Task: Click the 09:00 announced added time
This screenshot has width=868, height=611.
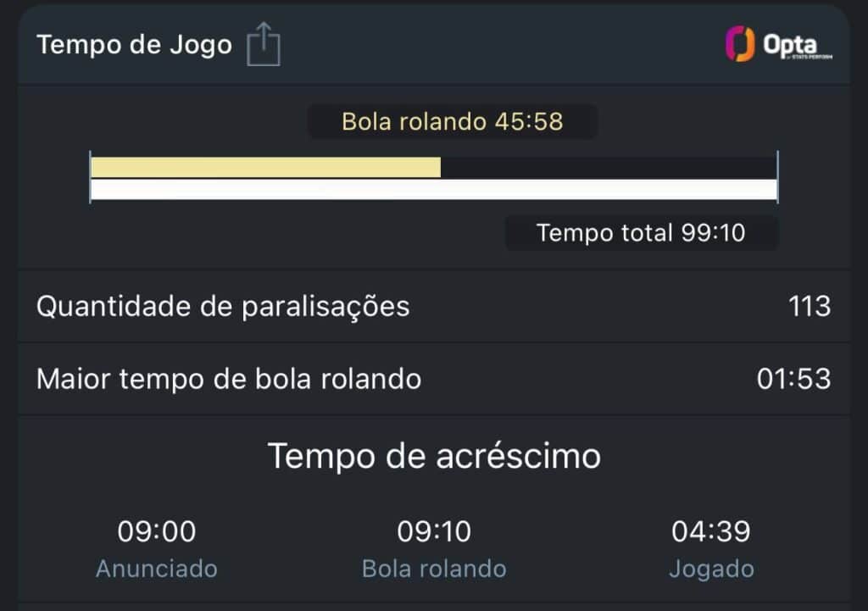Action: click(157, 532)
